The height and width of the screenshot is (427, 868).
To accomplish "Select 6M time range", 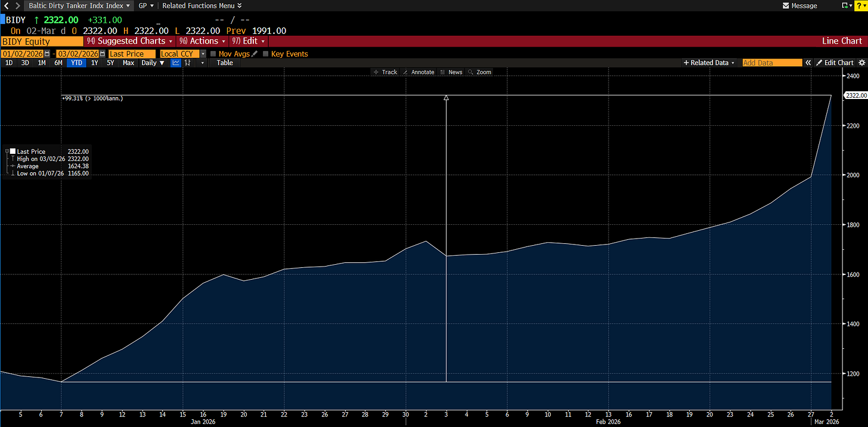I will 58,63.
